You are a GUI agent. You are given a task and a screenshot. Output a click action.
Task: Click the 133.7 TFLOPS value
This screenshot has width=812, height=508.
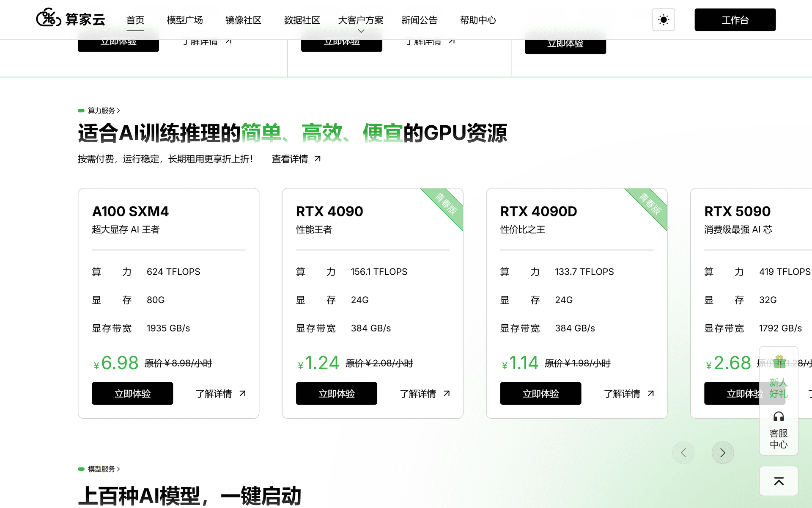[584, 272]
